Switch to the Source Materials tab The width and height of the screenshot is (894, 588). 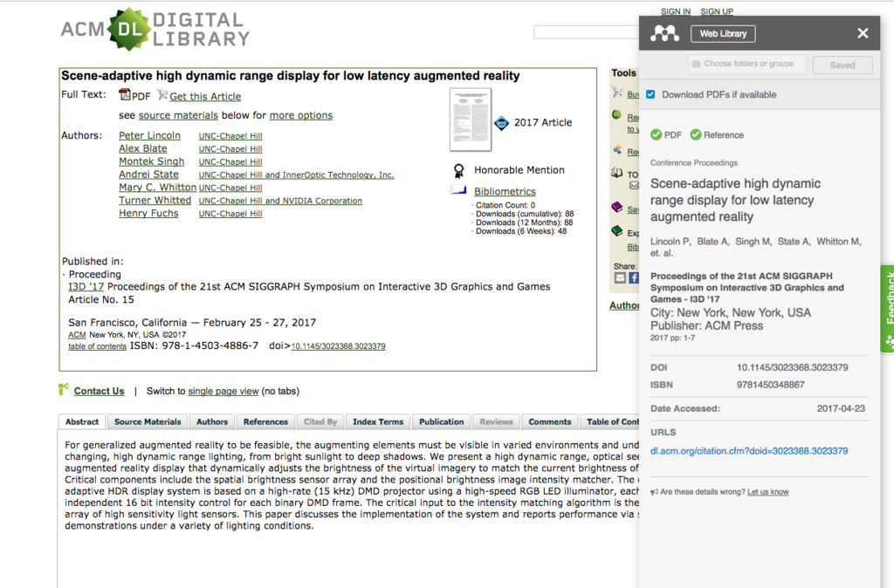148,421
